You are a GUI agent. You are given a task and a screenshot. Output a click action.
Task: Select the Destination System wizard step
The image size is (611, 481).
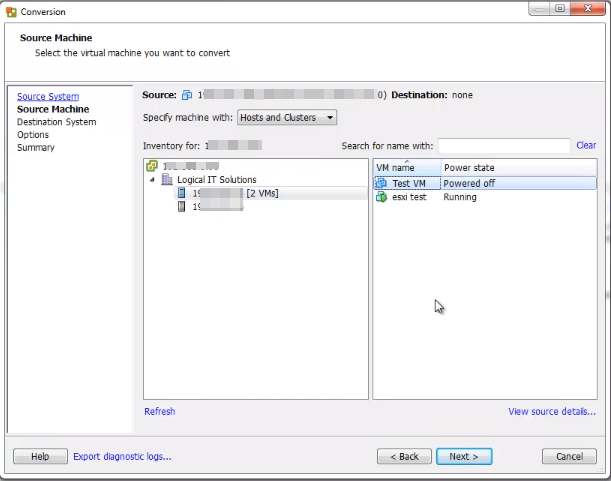pos(57,122)
